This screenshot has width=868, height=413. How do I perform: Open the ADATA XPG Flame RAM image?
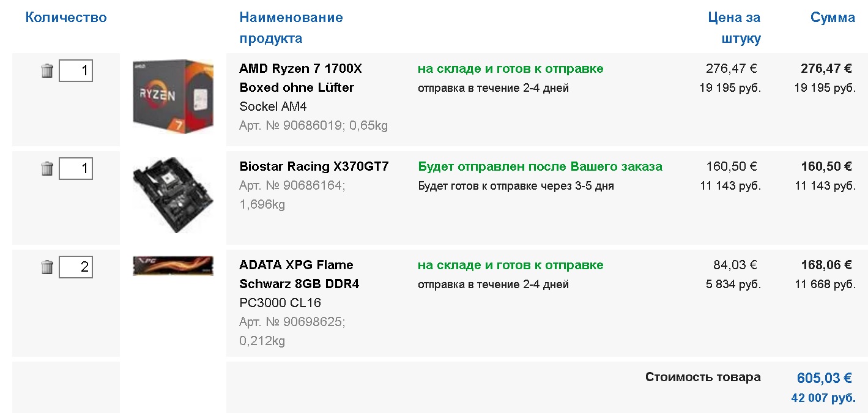pos(172,266)
